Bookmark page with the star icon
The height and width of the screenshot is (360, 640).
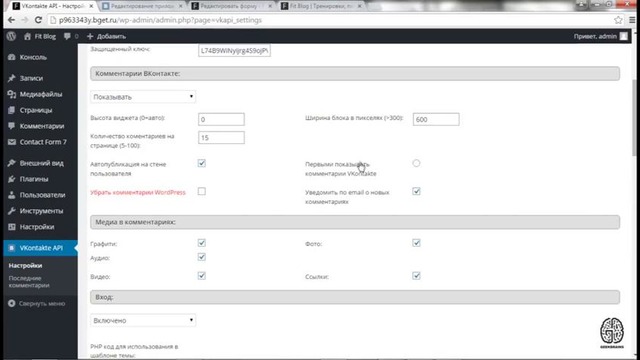[618, 20]
